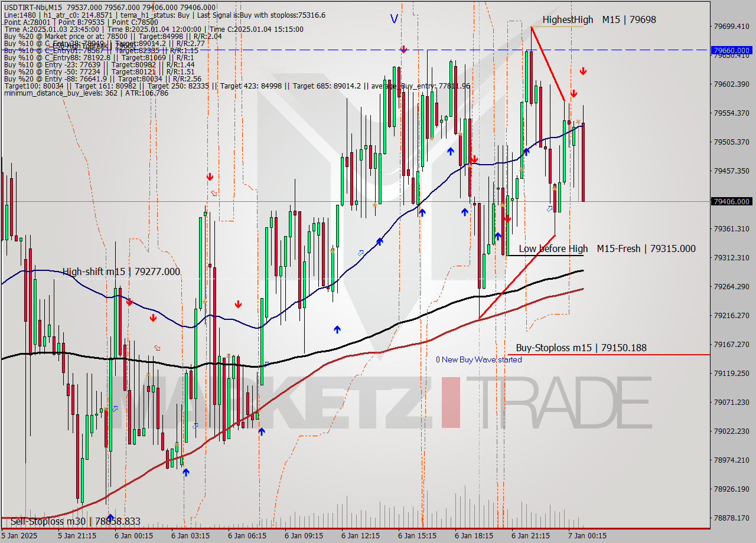The width and height of the screenshot is (756, 543).
Task: Click the 'minimum_distance_buy_levels: 362' line
Action: click(86, 93)
